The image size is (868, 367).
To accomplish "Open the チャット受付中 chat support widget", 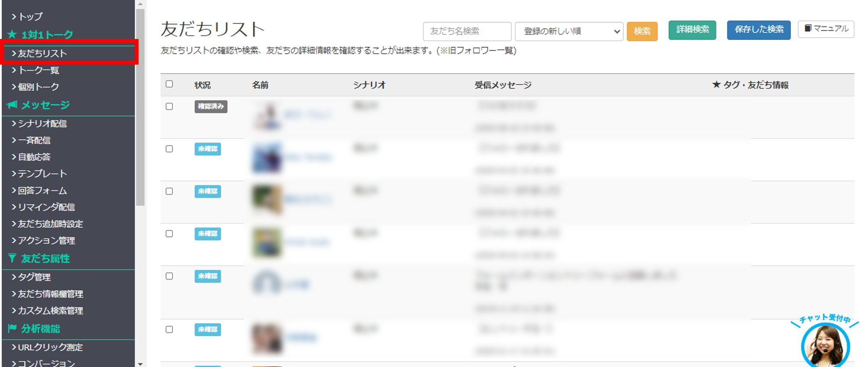I will (x=825, y=341).
